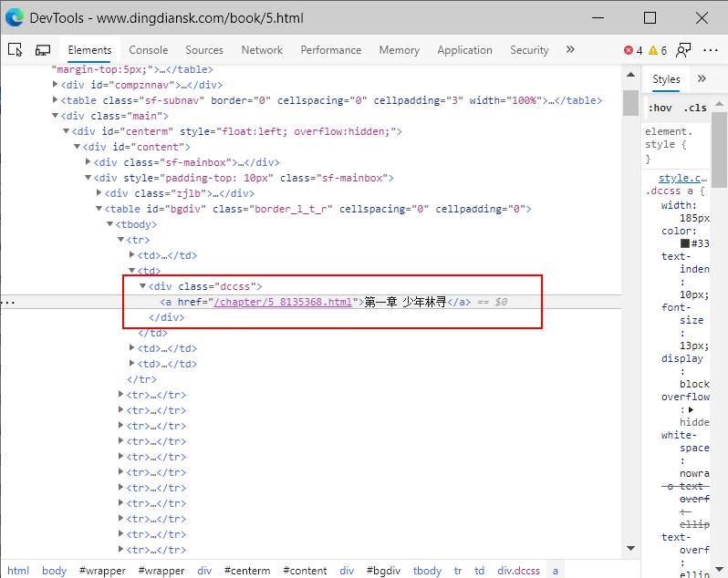Expand the div id compznnav node
Image resolution: width=728 pixels, height=578 pixels.
56,85
